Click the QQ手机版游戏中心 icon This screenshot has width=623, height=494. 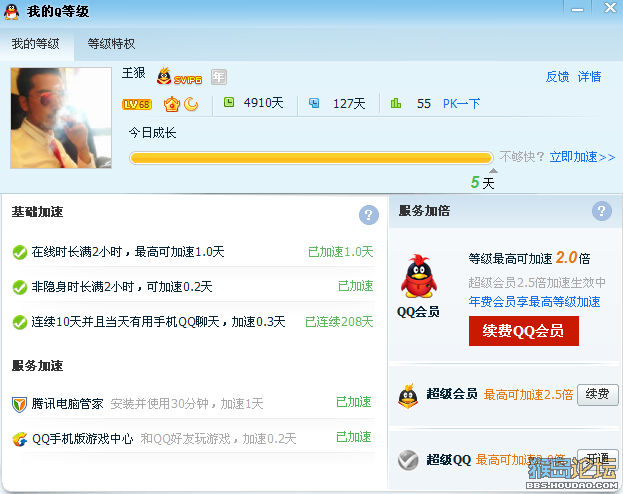coord(19,439)
